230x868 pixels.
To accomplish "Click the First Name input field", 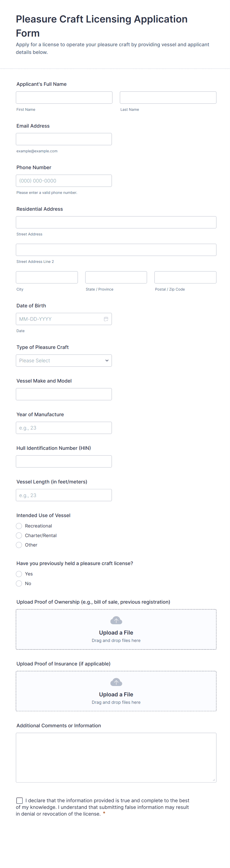I will point(64,98).
